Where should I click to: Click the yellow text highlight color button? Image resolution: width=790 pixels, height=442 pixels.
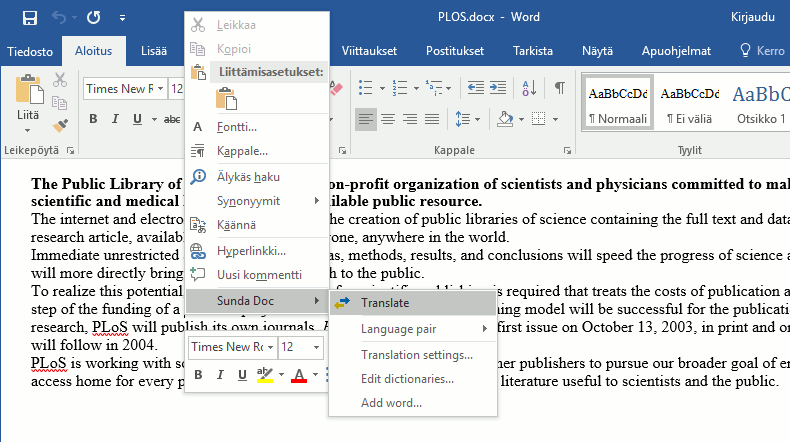[265, 375]
